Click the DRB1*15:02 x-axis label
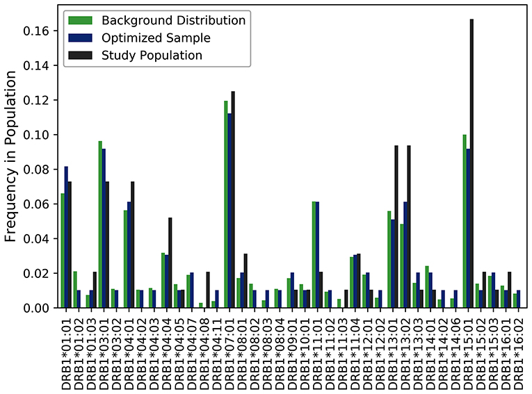The width and height of the screenshot is (532, 394). tap(481, 353)
